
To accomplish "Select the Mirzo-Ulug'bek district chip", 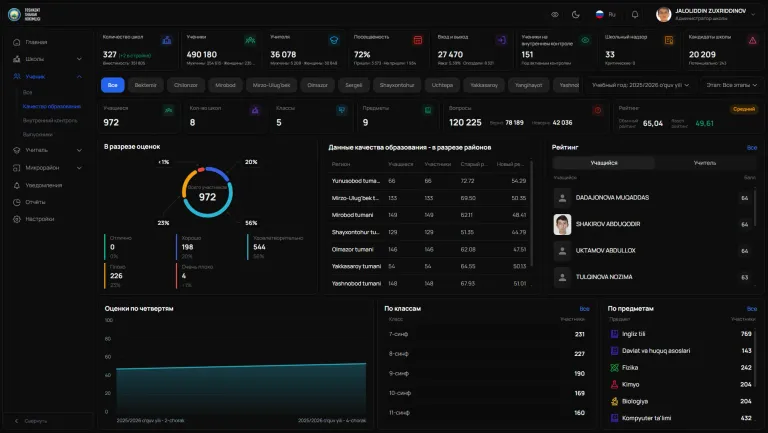I will pos(271,85).
